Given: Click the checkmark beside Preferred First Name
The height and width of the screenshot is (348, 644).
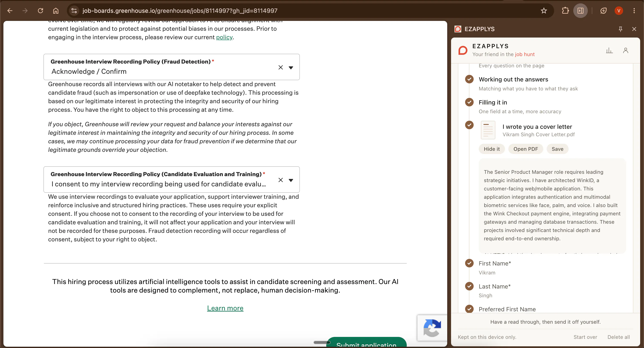Looking at the screenshot, I should [x=469, y=309].
